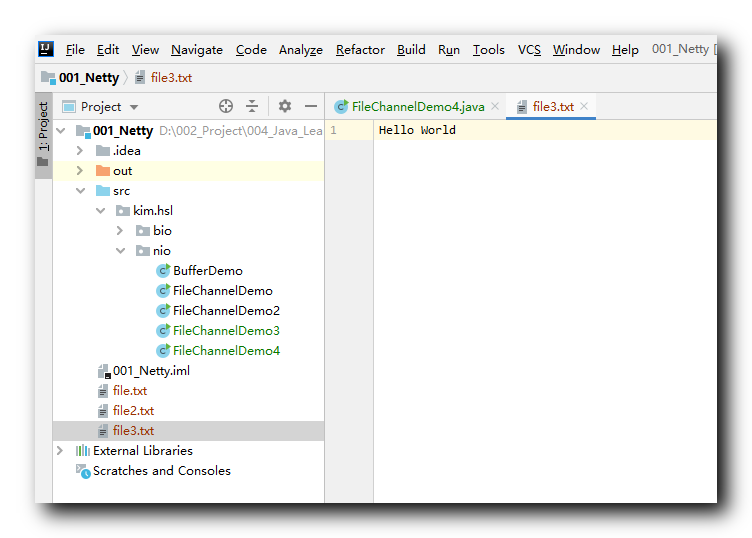Click the IntelliJ IDEA logo icon

pyautogui.click(x=46, y=49)
